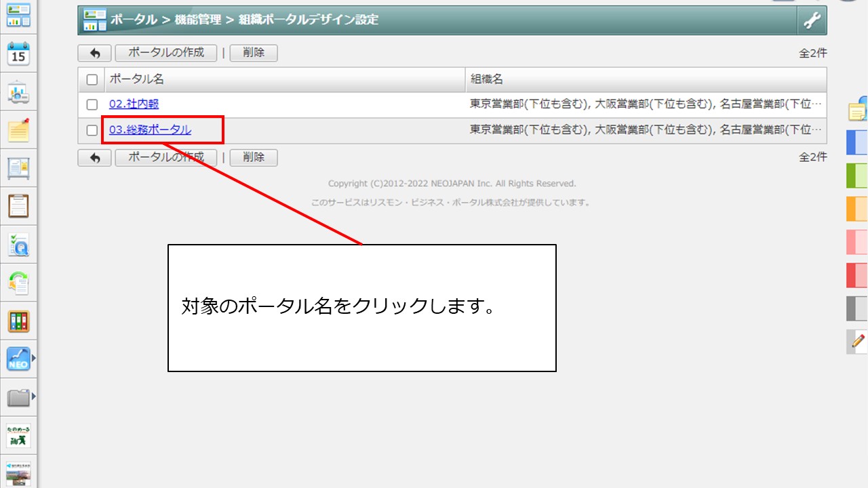Image resolution: width=868 pixels, height=488 pixels.
Task: Click the 組織ポータルデザイン設定 breadcrumb text
Action: [x=308, y=20]
